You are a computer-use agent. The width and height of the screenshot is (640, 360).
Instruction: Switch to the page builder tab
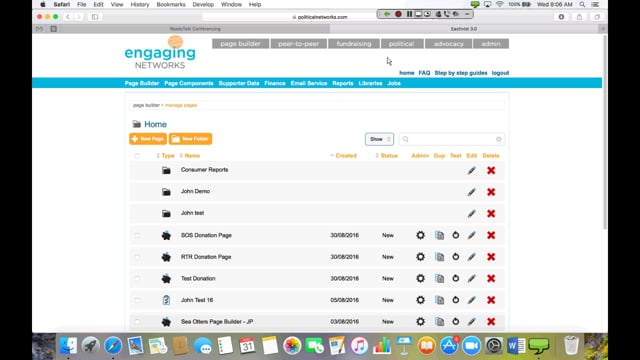coord(240,44)
